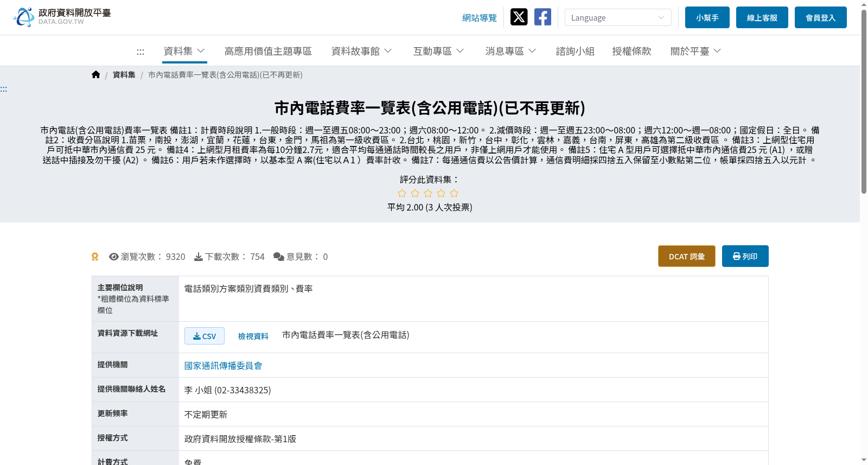
Task: Click the DATA.GOV.TW site logo
Action: tap(62, 17)
